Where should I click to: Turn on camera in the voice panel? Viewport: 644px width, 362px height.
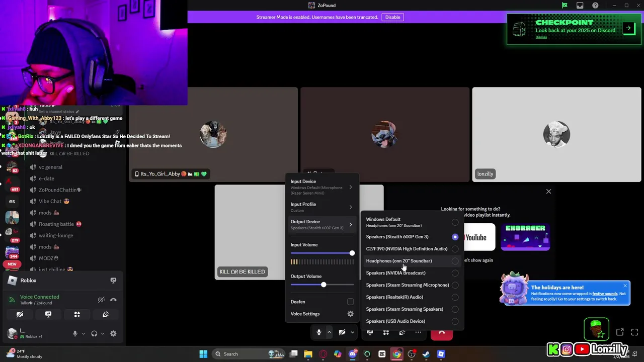click(20, 314)
